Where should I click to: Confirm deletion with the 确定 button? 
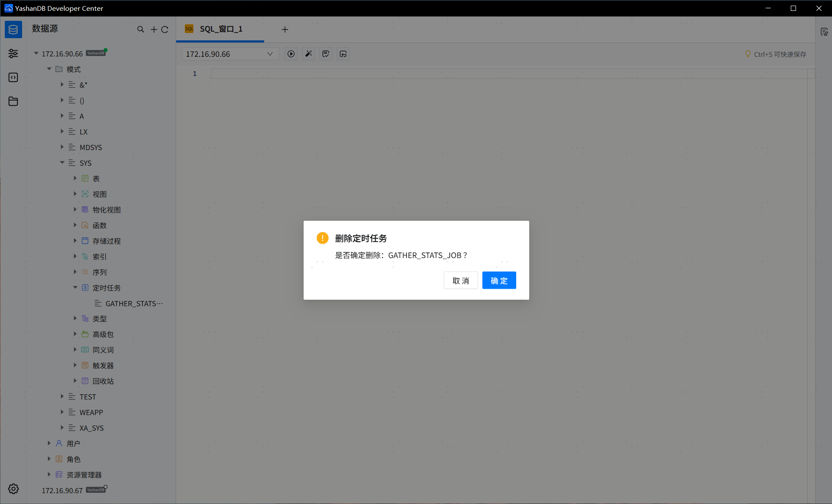tap(499, 281)
